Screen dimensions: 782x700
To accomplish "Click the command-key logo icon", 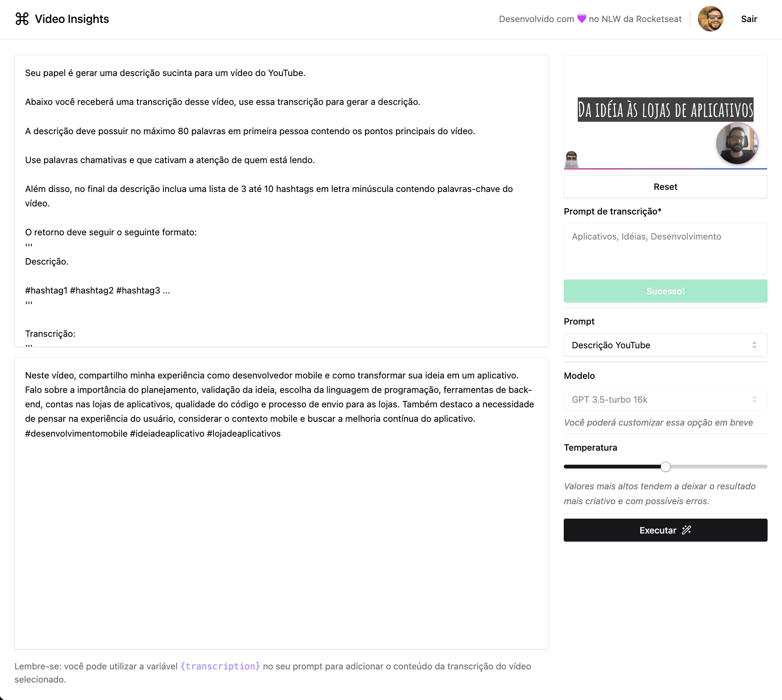I will coord(22,19).
